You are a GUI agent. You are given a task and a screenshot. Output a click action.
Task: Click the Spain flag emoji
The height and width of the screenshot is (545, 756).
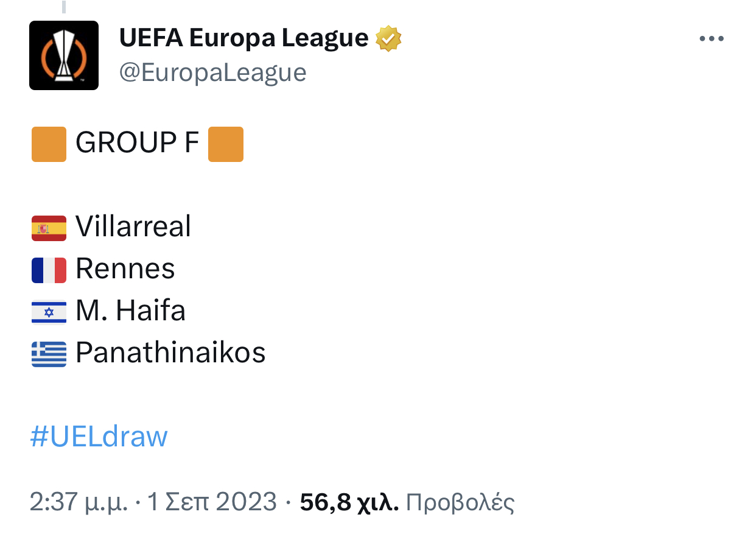[x=49, y=228]
